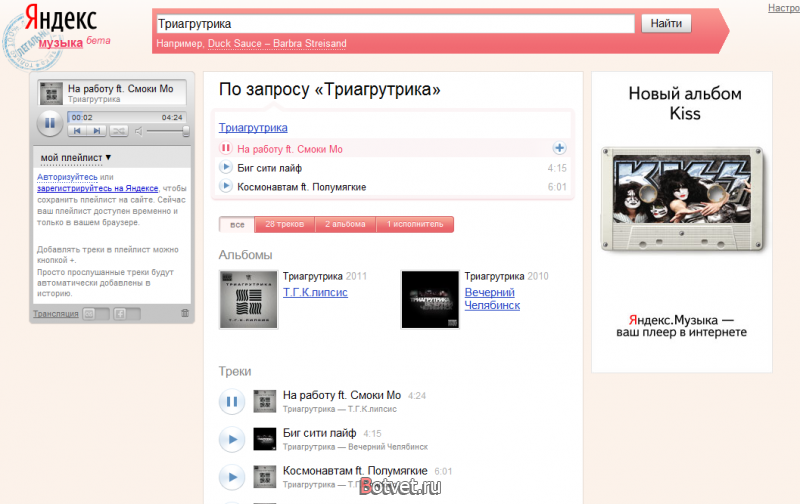
Task: Click 'Триагрутрика — Вечерний Челябинск' track subtitle
Action: (355, 447)
